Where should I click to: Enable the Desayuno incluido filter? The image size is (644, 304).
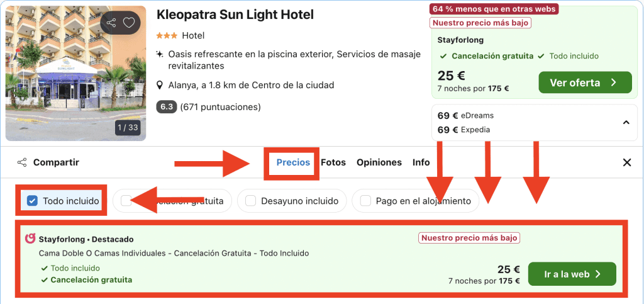(251, 201)
